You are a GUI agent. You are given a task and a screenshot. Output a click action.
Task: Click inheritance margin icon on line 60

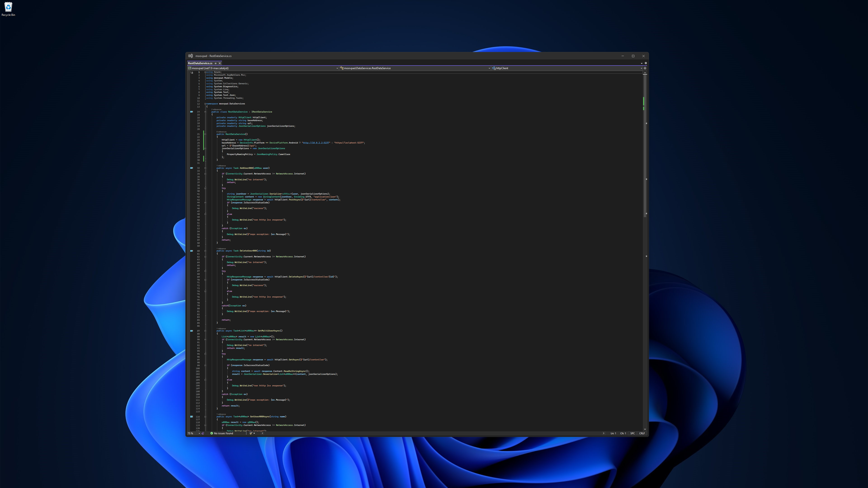pyautogui.click(x=192, y=251)
